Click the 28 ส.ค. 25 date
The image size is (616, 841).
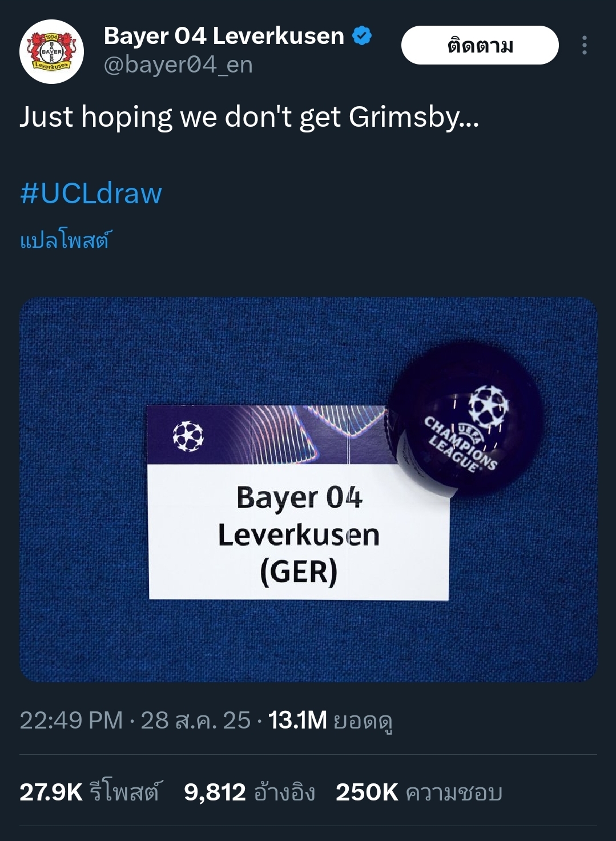pos(196,721)
